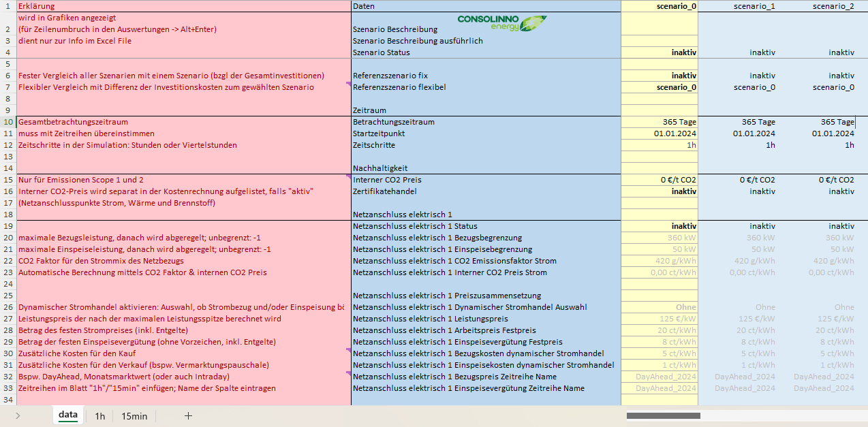The image size is (868, 427).
Task: Click the comment marker in row 7
Action: coord(349,84)
